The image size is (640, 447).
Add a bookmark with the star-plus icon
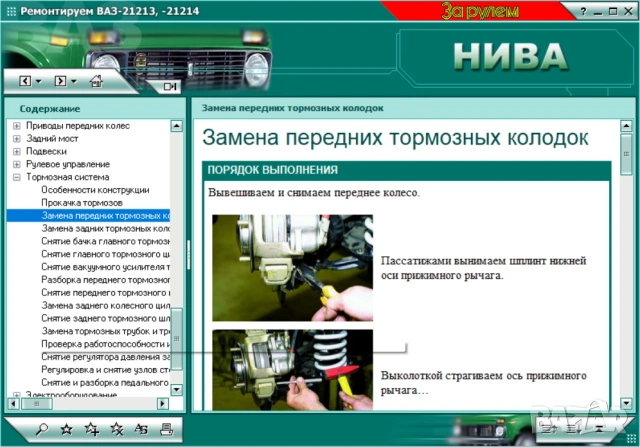point(92,429)
